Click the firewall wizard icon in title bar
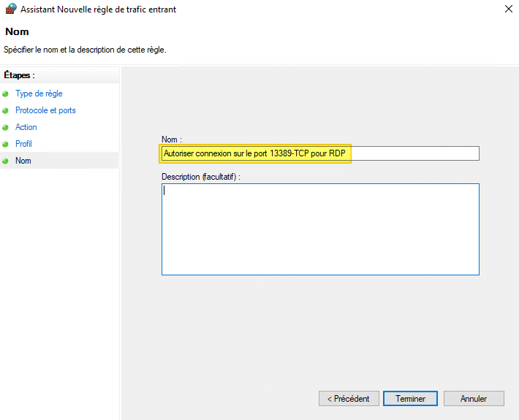 (x=10, y=9)
